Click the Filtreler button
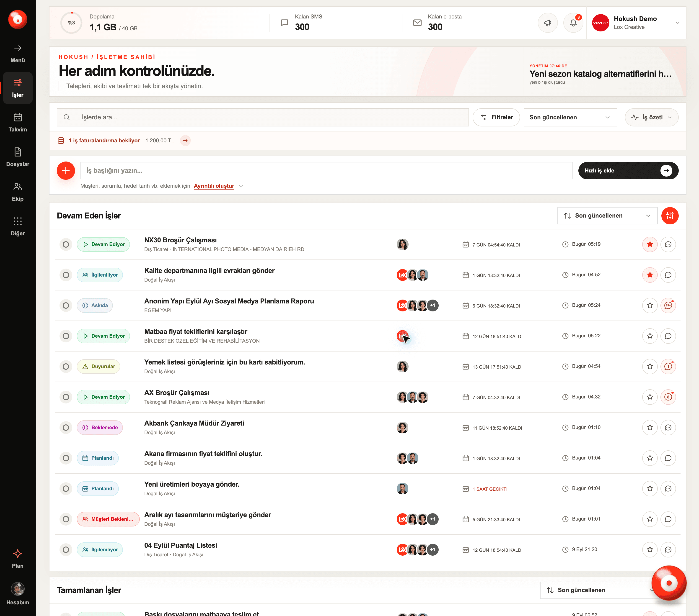Screen dimensions: 699x616 click(496, 117)
